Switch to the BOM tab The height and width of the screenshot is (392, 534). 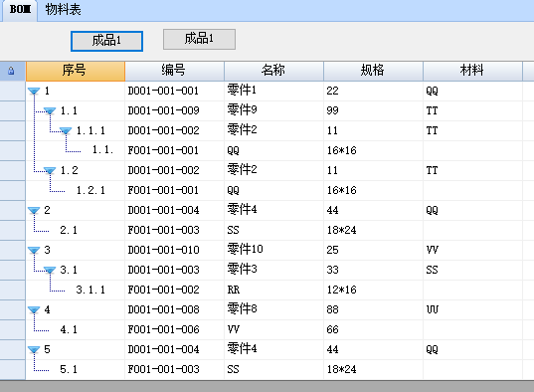[20, 10]
